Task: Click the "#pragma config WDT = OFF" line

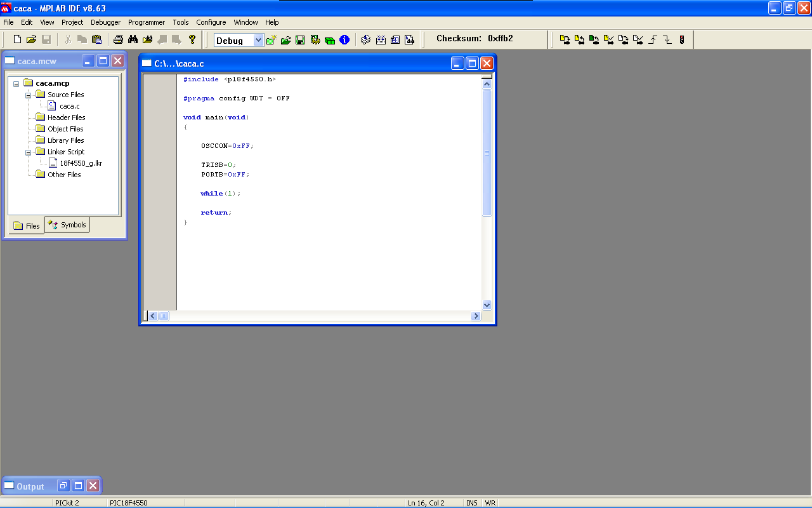Action: [x=237, y=98]
